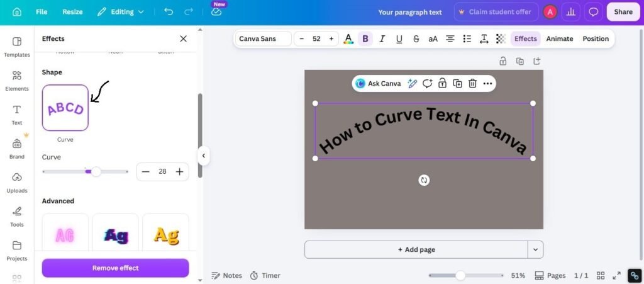The image size is (644, 284).
Task: Open the Elements sidebar tab
Action: (x=17, y=81)
